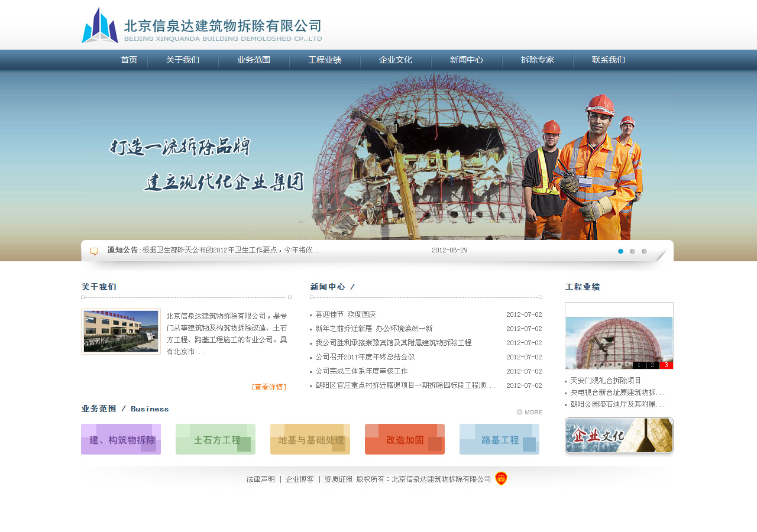Image resolution: width=757 pixels, height=532 pixels.
Task: Open news item 喜迎佳节 欢度国庆
Action: pyautogui.click(x=345, y=314)
